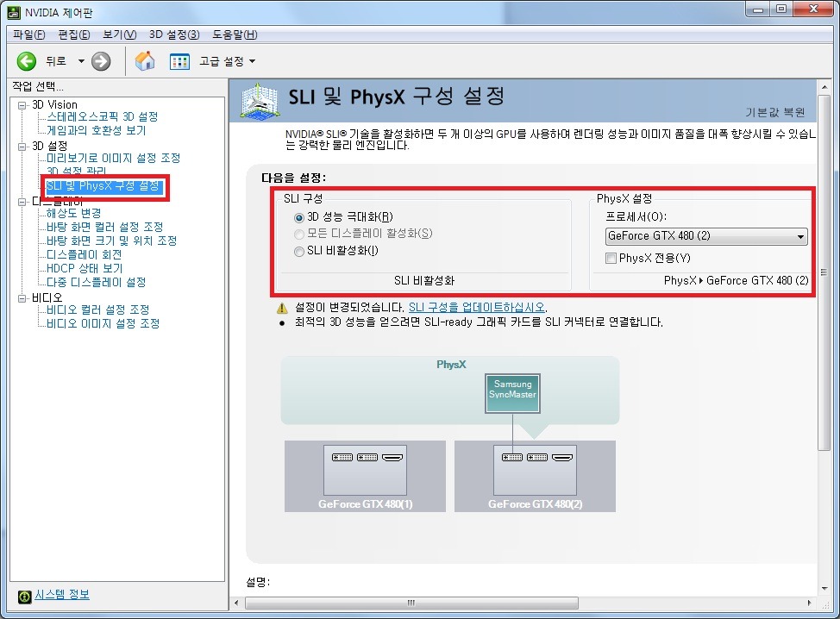
Task: Click the grey forward arrow icon
Action: click(x=101, y=61)
